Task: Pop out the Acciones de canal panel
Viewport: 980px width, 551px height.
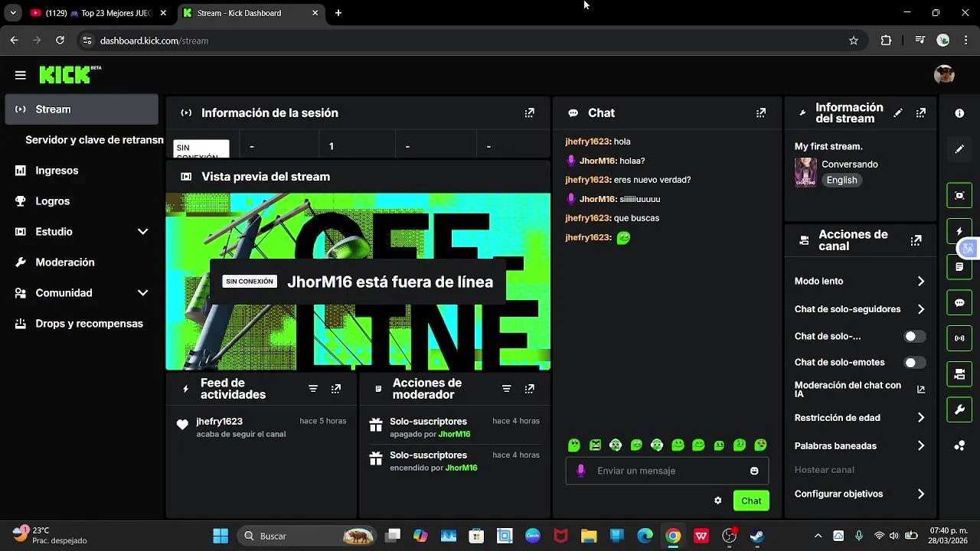Action: click(916, 240)
